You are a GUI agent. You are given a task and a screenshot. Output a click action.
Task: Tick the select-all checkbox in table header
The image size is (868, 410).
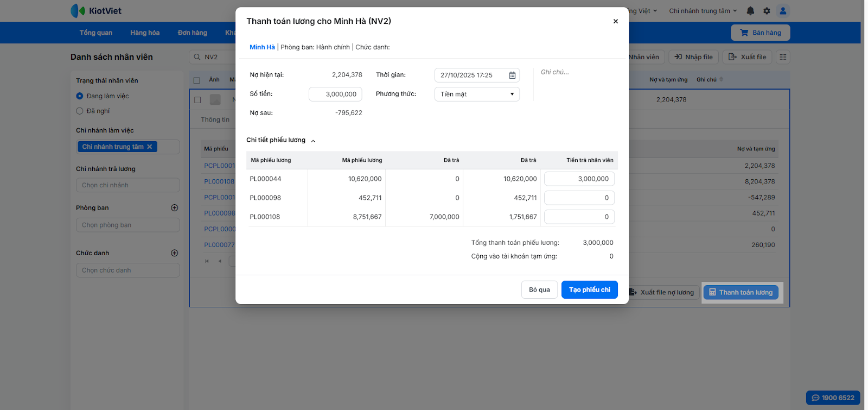pos(197,80)
